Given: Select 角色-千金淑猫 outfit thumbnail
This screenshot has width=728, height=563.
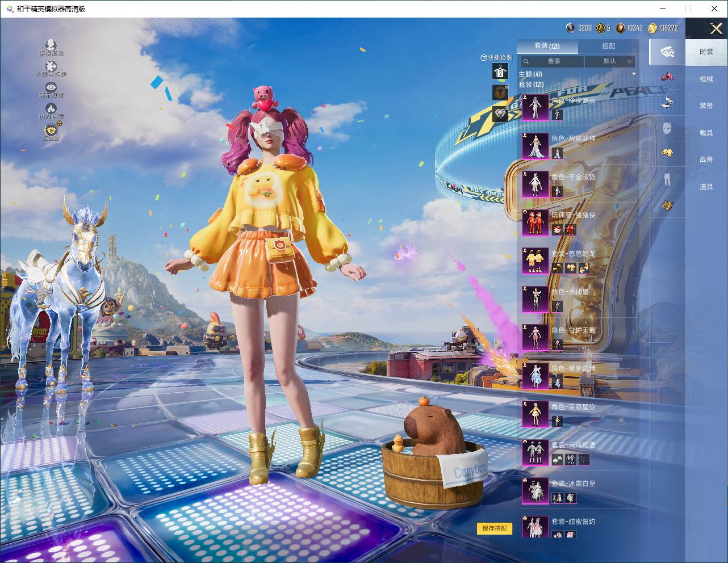Looking at the screenshot, I should (x=535, y=184).
